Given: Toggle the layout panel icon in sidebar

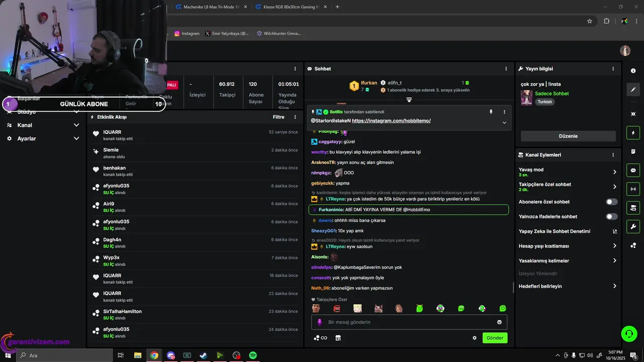Looking at the screenshot, I should point(633,208).
